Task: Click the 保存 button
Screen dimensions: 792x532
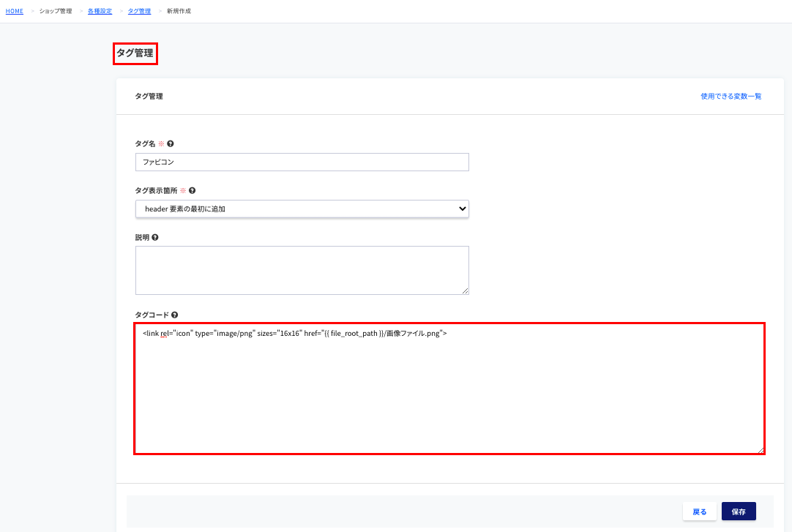Action: (739, 512)
